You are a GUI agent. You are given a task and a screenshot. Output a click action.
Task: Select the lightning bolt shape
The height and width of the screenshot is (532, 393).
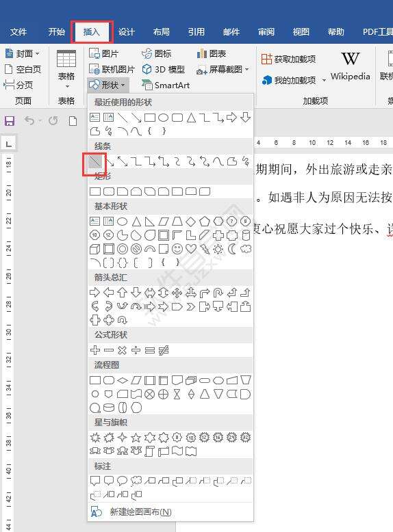click(x=205, y=249)
